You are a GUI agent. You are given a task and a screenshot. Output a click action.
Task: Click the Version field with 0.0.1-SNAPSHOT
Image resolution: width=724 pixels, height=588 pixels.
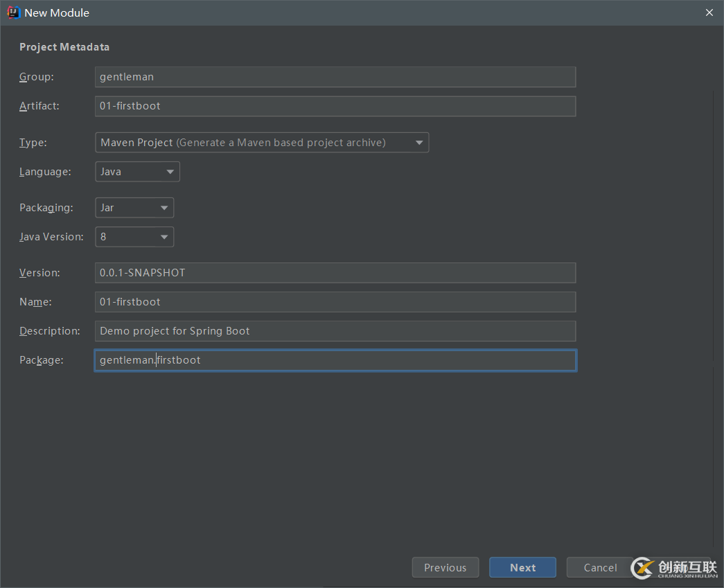pyautogui.click(x=335, y=273)
